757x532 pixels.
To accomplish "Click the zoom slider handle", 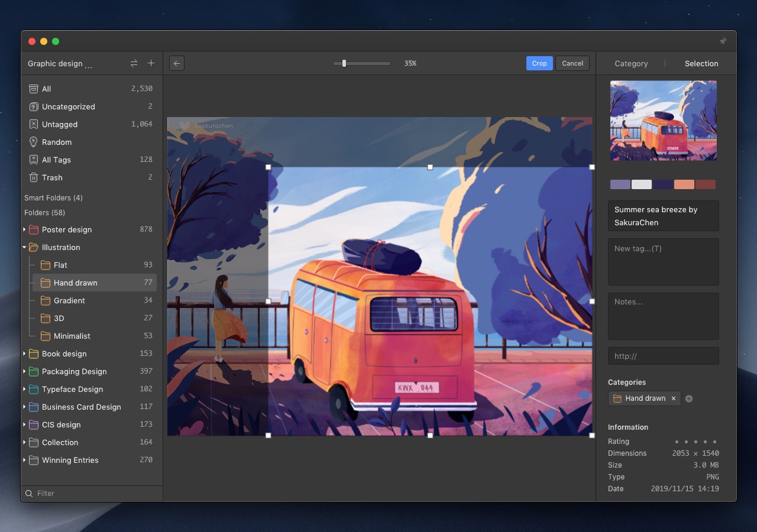I will (344, 63).
